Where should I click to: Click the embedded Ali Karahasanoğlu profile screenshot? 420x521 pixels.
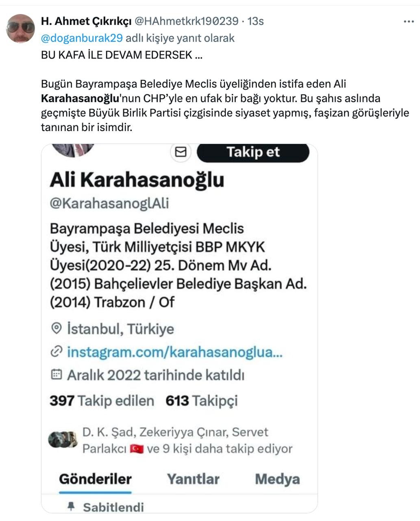pyautogui.click(x=179, y=328)
